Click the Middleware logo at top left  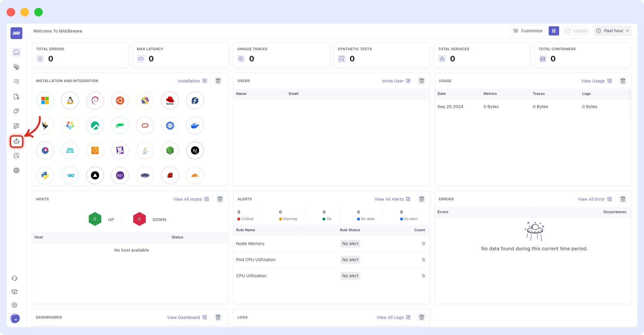[16, 33]
